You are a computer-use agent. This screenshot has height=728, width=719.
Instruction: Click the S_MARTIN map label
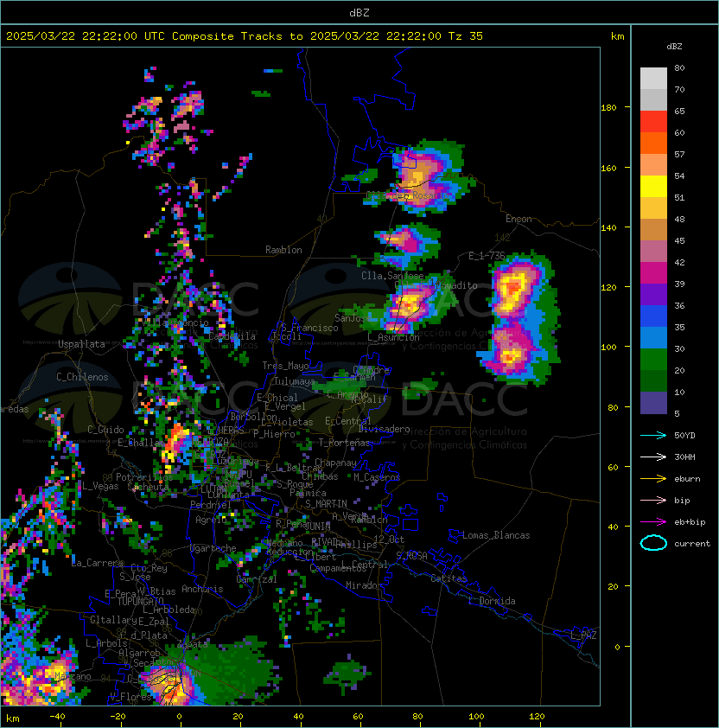(326, 504)
